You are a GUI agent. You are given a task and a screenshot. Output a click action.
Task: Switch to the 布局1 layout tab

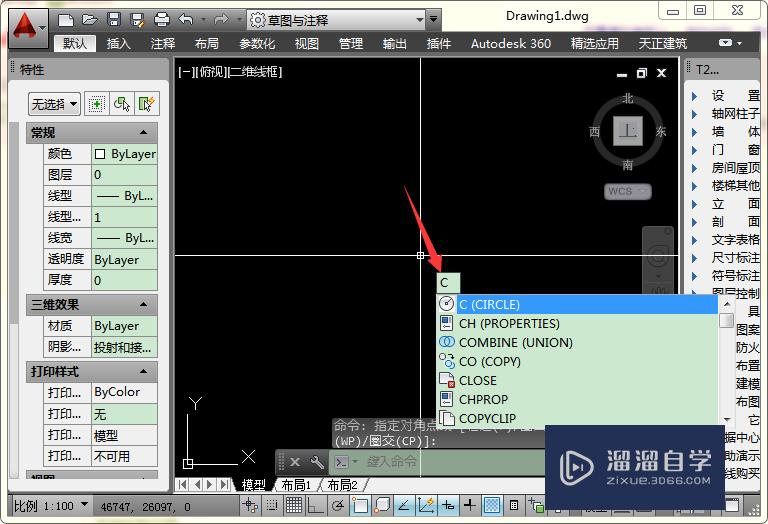coord(296,485)
